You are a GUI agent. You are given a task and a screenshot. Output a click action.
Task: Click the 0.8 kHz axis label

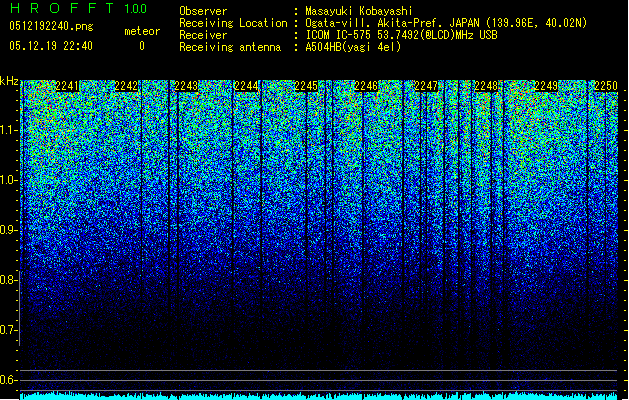tap(8, 280)
